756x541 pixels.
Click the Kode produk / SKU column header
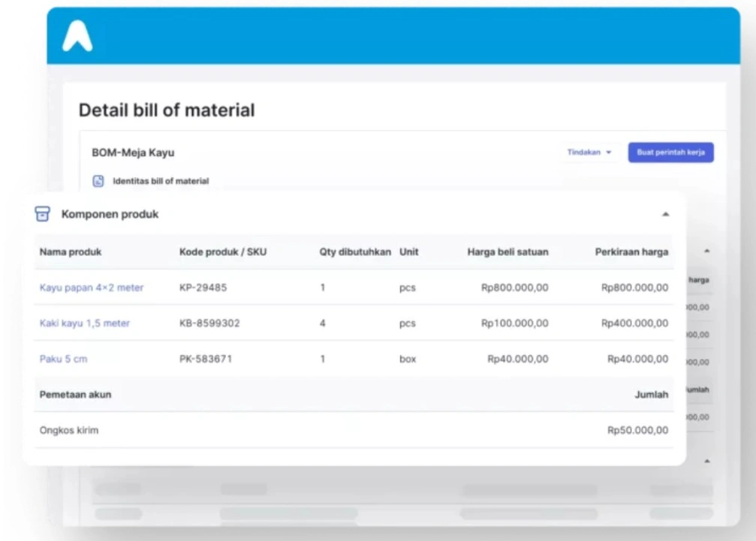pyautogui.click(x=222, y=252)
